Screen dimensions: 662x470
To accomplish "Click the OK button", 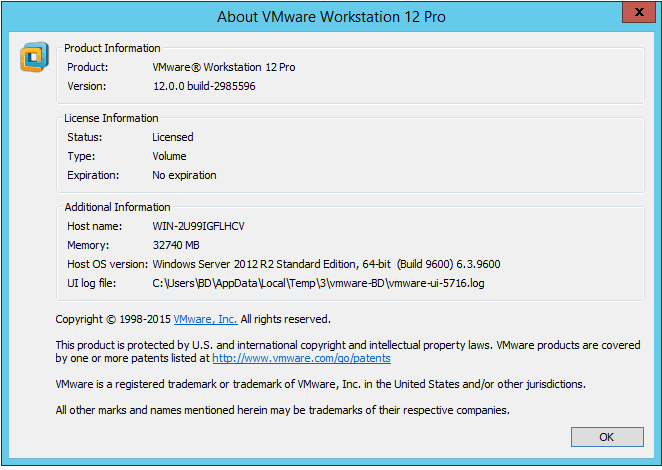I will click(x=607, y=437).
